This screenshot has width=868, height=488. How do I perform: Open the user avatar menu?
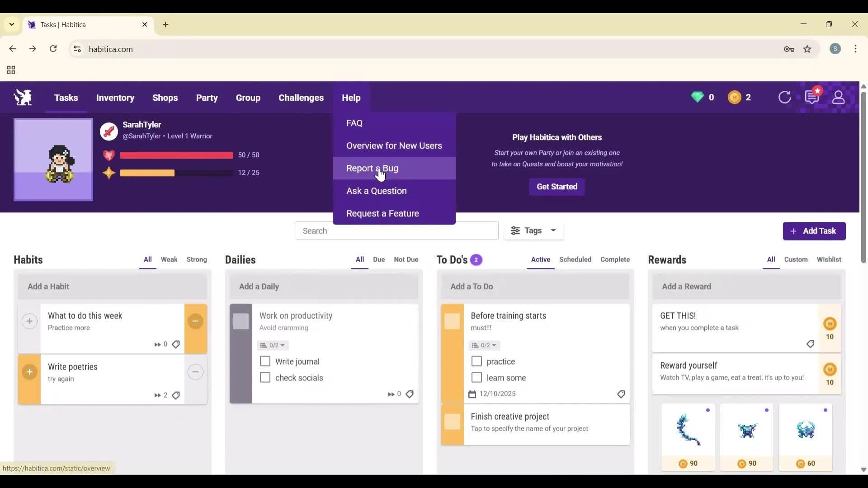pos(839,97)
